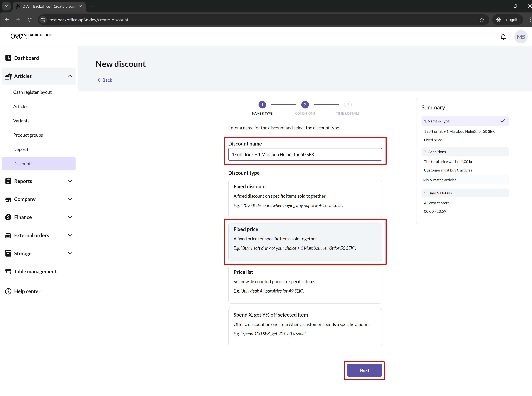Click the browser forward arrow
Image resolution: width=532 pixels, height=396 pixels.
tap(18, 20)
